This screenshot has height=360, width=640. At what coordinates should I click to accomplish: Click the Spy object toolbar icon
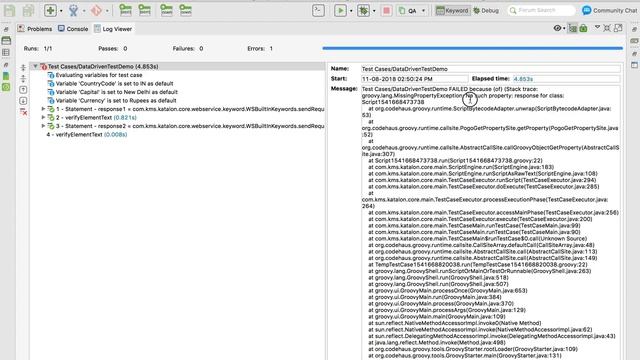pyautogui.click(x=73, y=10)
